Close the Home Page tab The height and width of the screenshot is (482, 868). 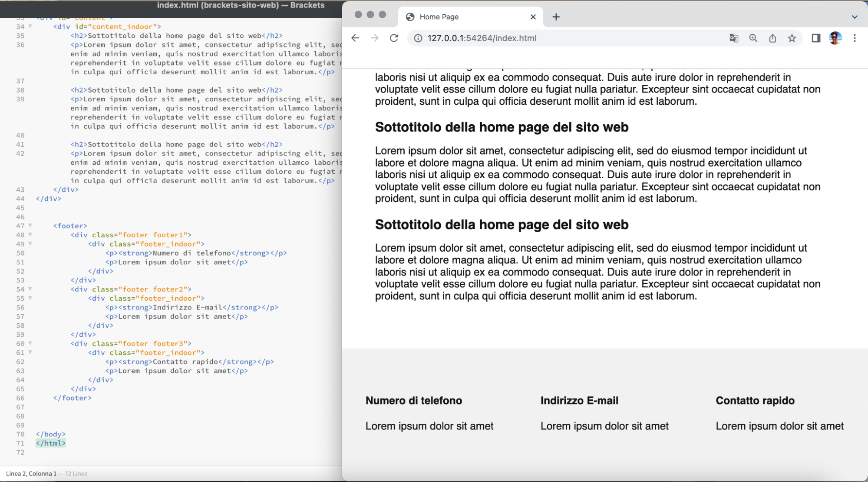tap(533, 17)
